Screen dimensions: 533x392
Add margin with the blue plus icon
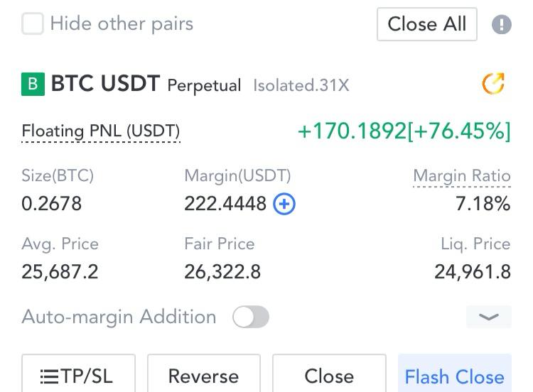[x=284, y=204]
